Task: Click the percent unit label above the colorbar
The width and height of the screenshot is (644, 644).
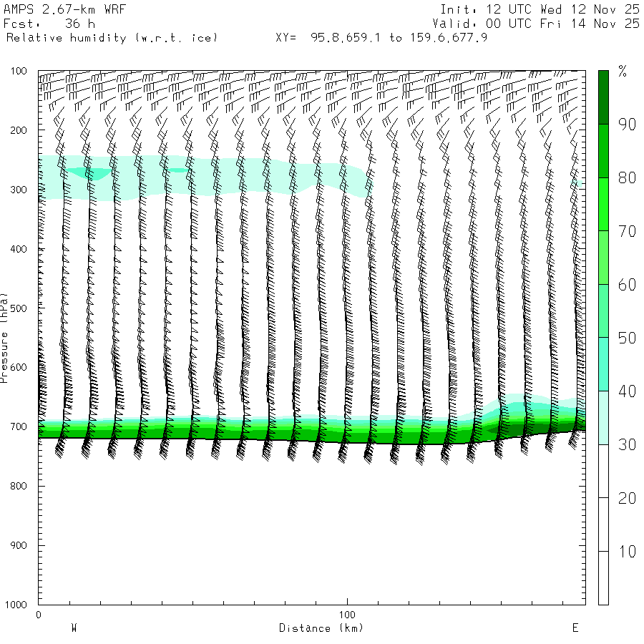Action: 623,71
